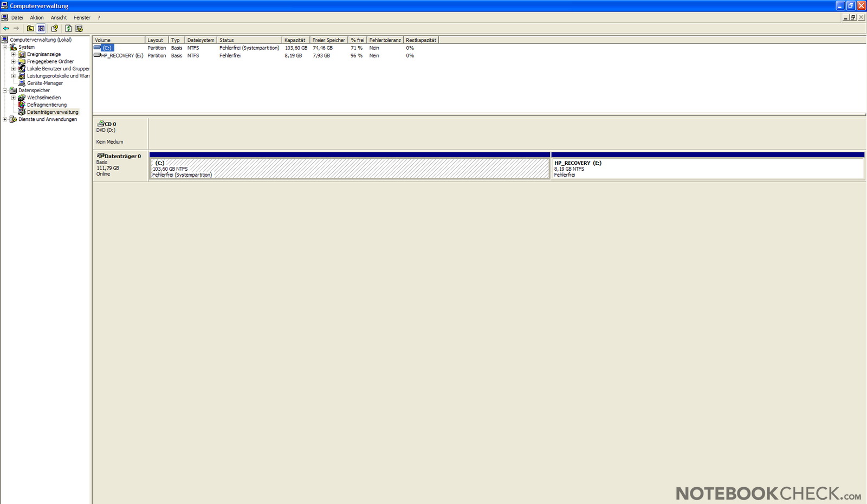The image size is (867, 504).
Task: Open the ? help menu
Action: pos(99,17)
